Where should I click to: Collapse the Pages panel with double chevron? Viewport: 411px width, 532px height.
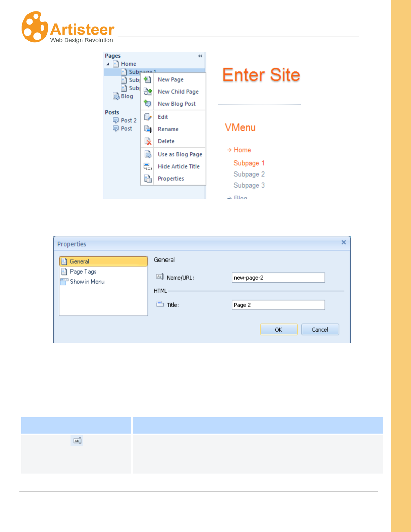[x=200, y=56]
